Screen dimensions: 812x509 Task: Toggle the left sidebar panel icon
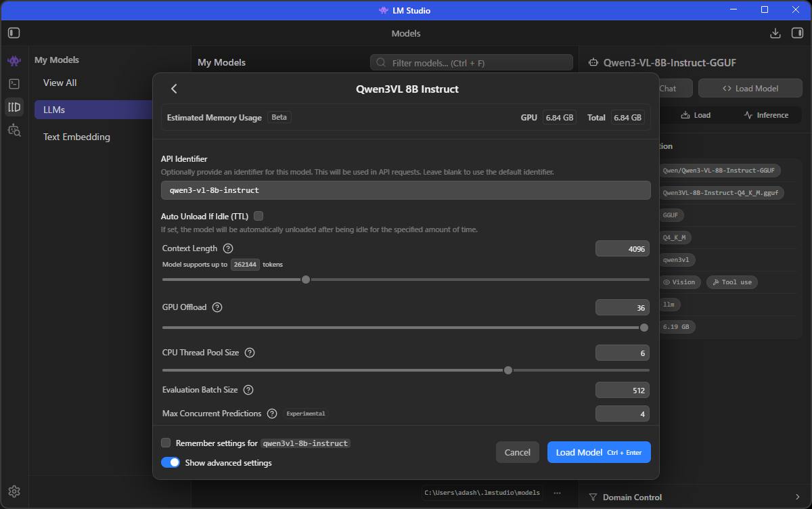(x=14, y=33)
